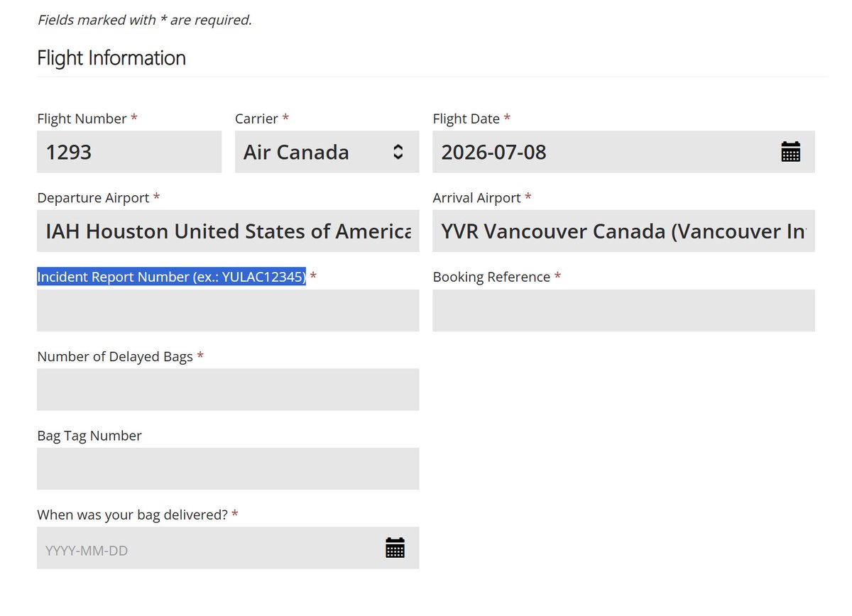Focus the Arrival Airport YVR Vancouver field

[x=623, y=231]
